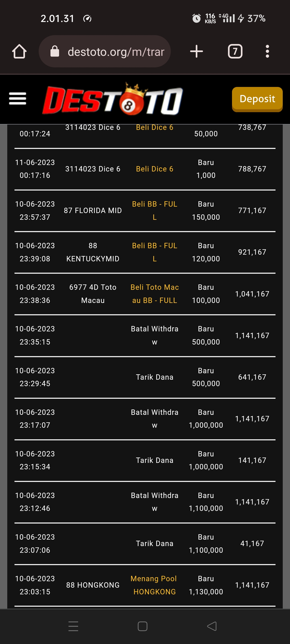Tap the browser home icon

tap(19, 52)
